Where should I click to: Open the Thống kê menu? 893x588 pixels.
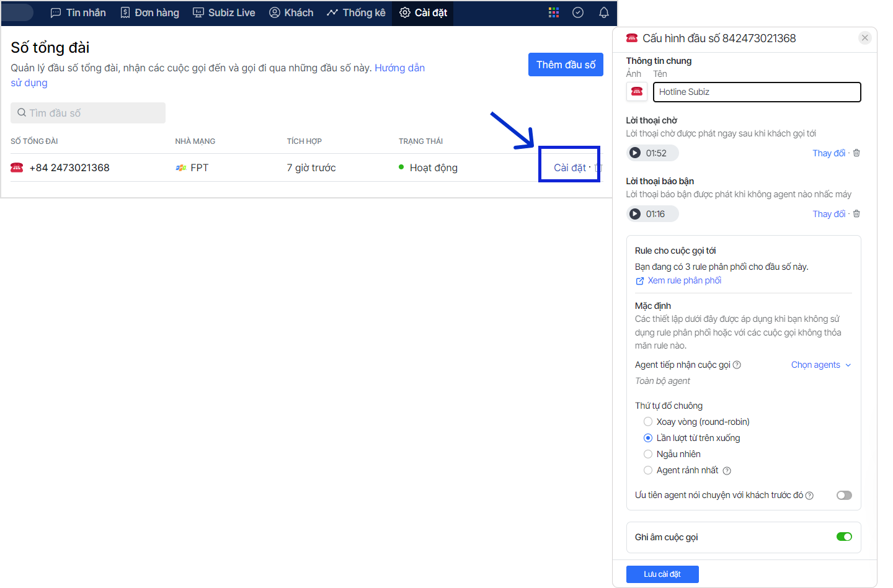pos(357,12)
